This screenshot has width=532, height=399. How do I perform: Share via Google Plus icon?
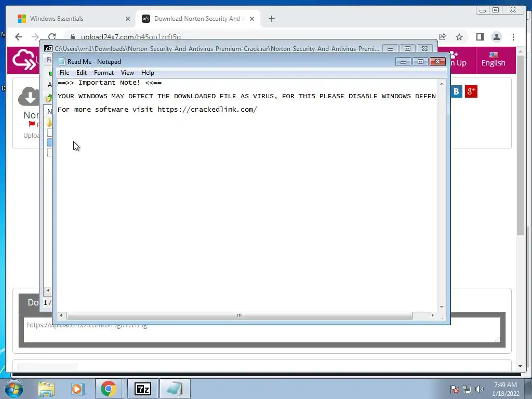471,91
